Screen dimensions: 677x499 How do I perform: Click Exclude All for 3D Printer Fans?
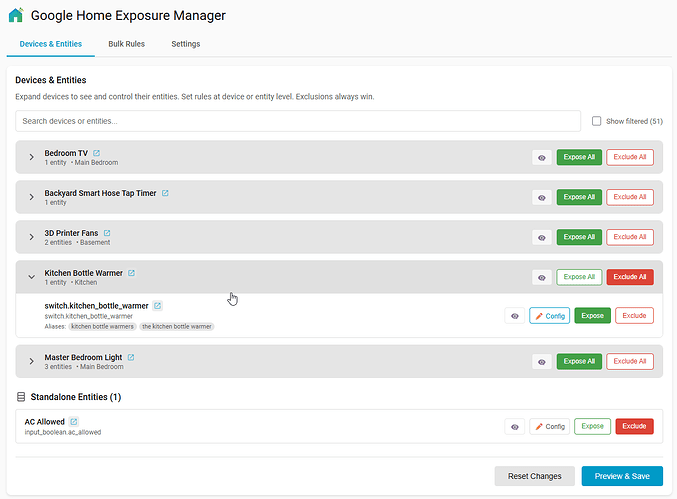[x=629, y=237]
